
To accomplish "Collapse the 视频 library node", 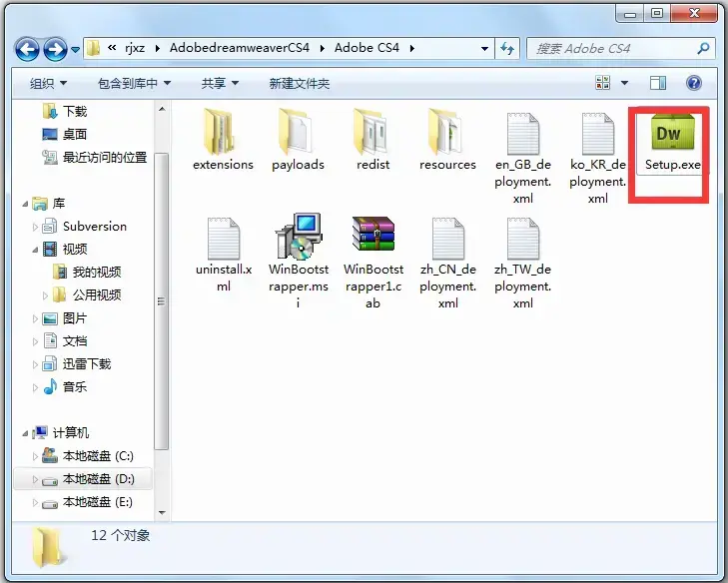I will coord(35,250).
